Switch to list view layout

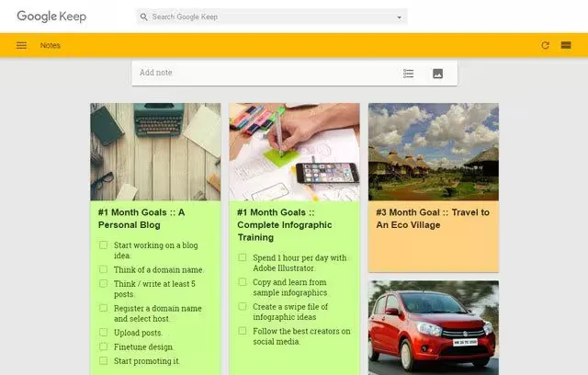point(566,45)
